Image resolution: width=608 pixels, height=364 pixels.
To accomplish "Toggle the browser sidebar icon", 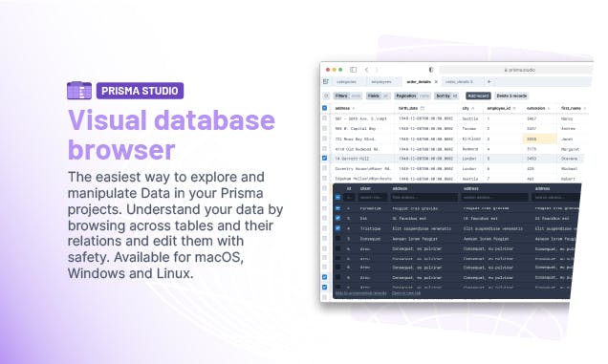I will (x=354, y=70).
